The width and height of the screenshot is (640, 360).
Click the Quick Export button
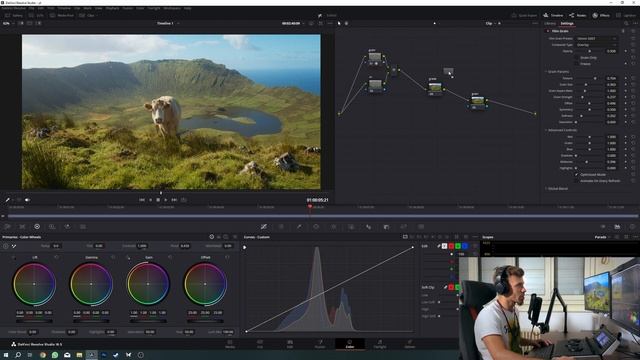click(524, 16)
